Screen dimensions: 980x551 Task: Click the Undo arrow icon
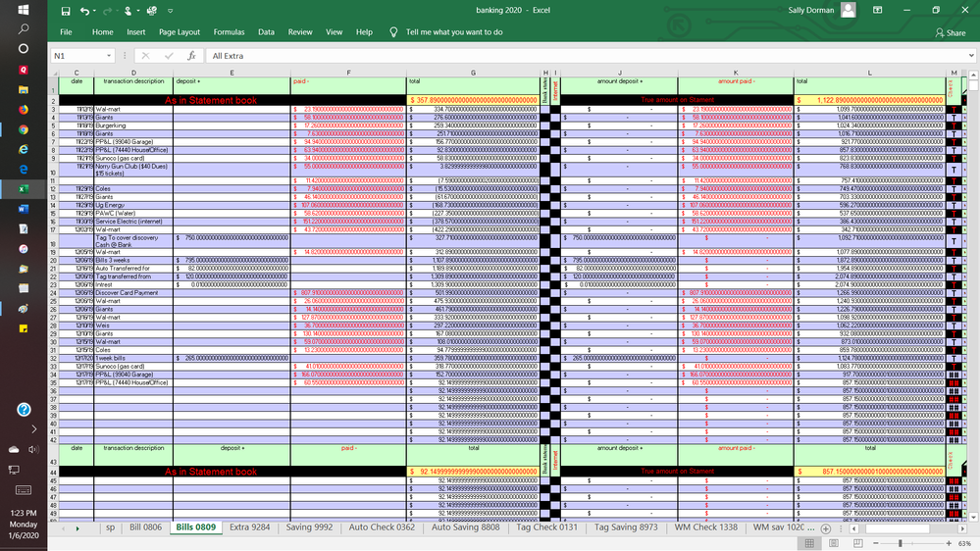coord(84,11)
